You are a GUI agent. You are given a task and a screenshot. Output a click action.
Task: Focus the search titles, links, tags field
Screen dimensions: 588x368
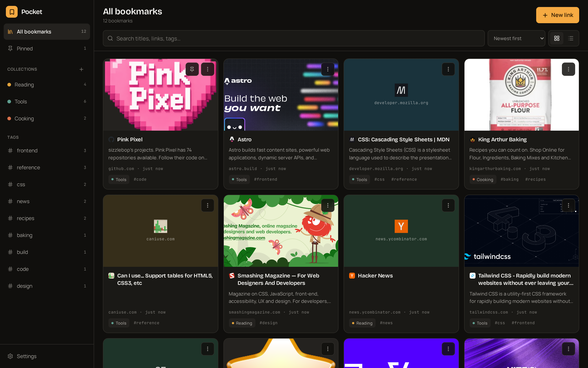tap(293, 38)
